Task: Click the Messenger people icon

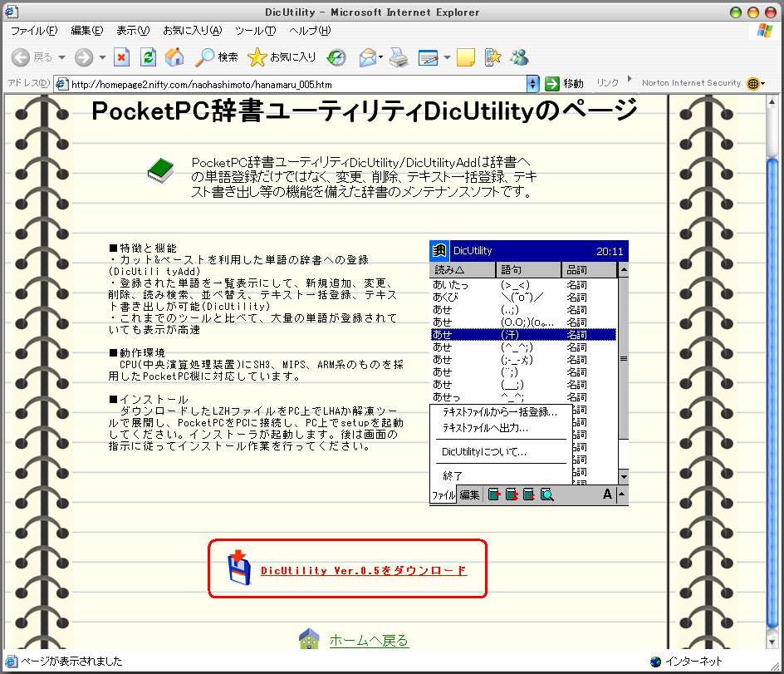Action: [x=520, y=57]
